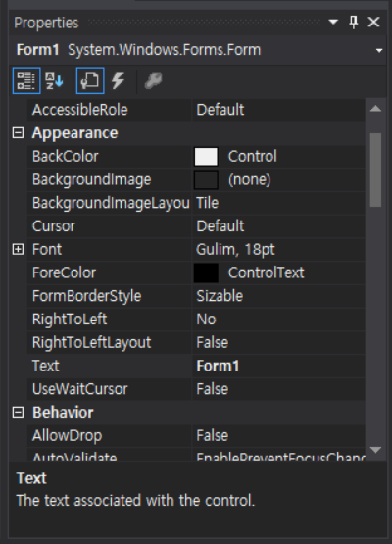Switch to Categorized property view
Viewport: 392px width, 544px height.
[x=26, y=80]
